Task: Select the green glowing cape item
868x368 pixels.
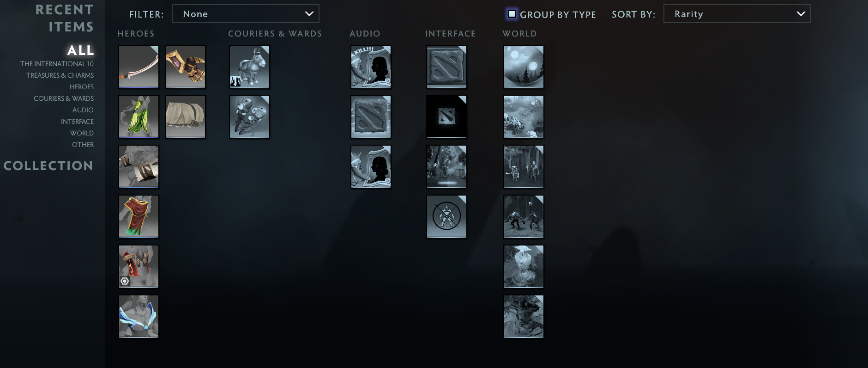Action: click(139, 117)
